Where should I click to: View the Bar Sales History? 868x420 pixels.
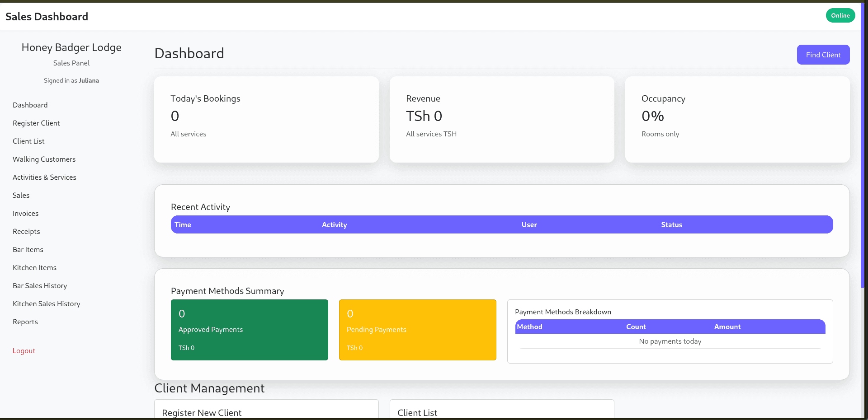tap(40, 285)
